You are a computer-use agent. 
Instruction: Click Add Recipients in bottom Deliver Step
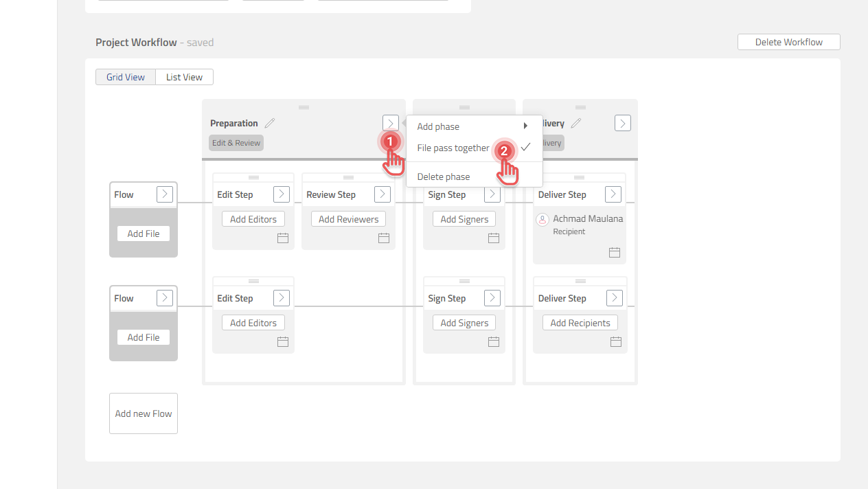(580, 323)
